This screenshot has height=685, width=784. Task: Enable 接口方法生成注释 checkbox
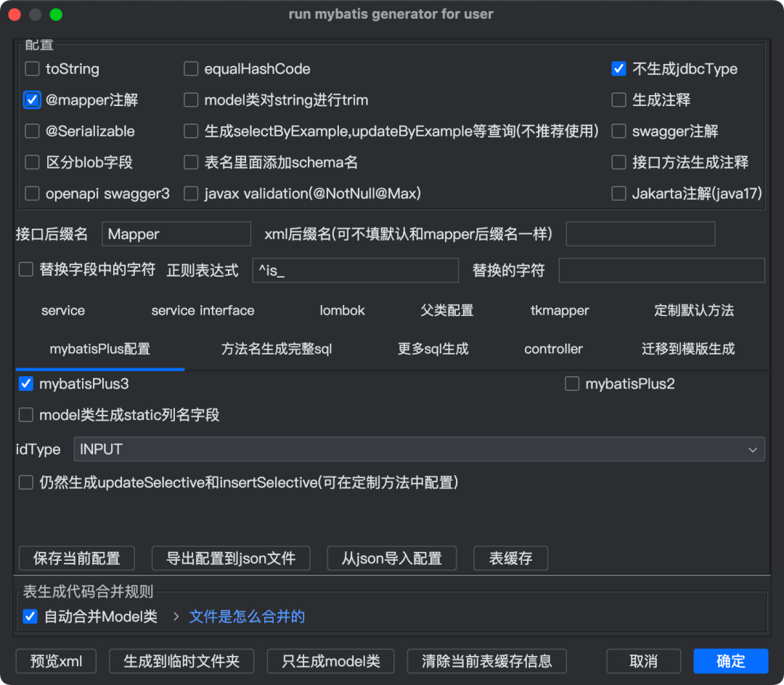618,162
